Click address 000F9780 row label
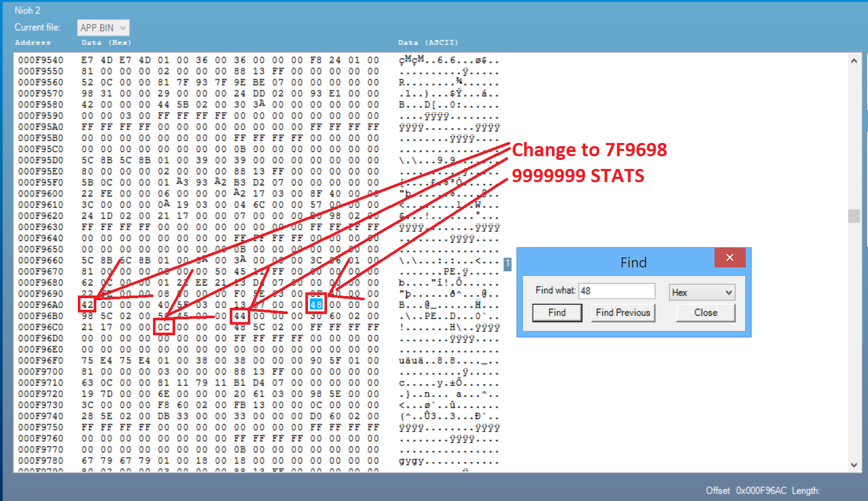Viewport: 868px width, 501px height. pos(41,460)
